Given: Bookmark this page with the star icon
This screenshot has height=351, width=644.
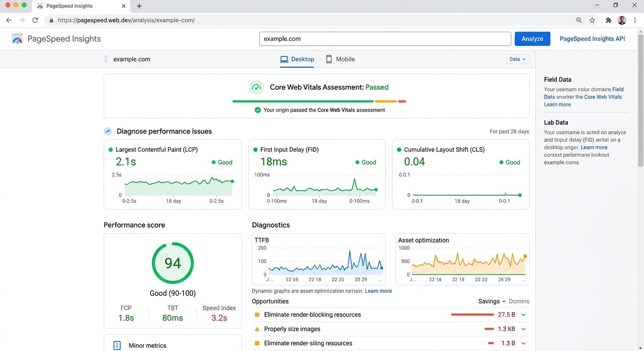Looking at the screenshot, I should click(592, 20).
